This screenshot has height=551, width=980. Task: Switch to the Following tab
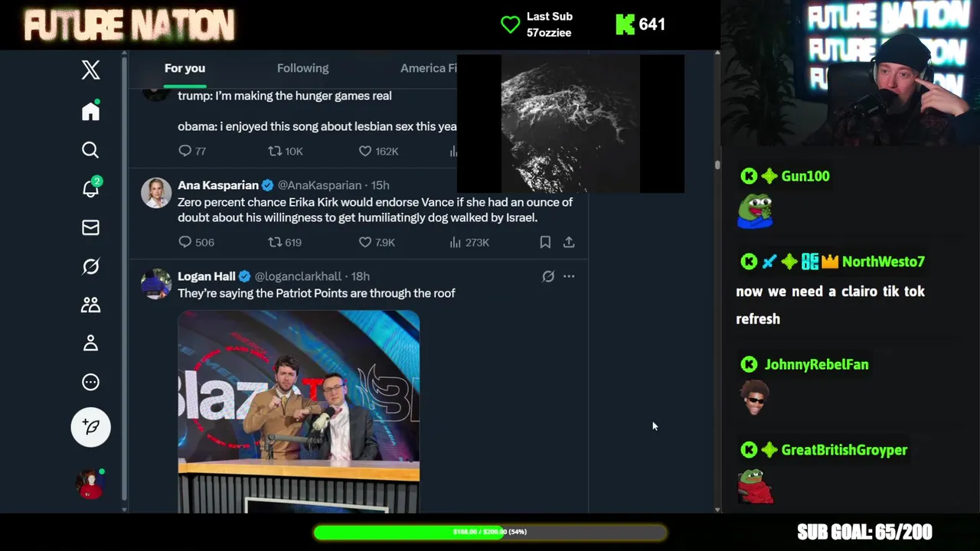pyautogui.click(x=302, y=68)
